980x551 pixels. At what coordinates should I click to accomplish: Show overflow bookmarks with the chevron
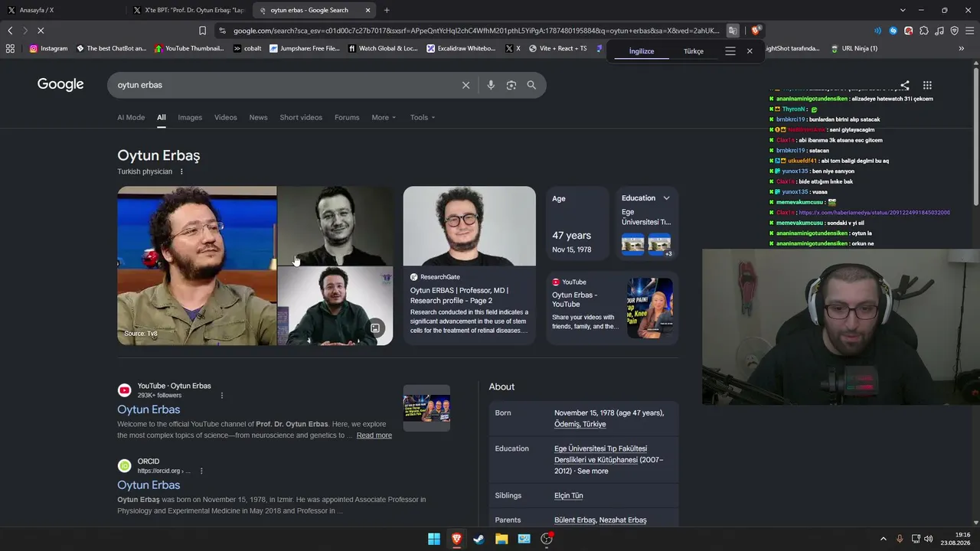tap(962, 48)
